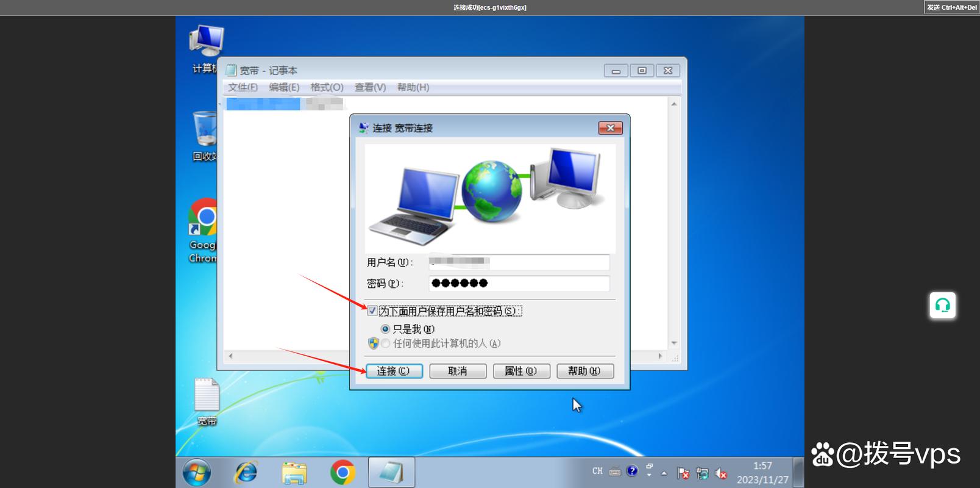Open File Explorer from taskbar

[294, 473]
